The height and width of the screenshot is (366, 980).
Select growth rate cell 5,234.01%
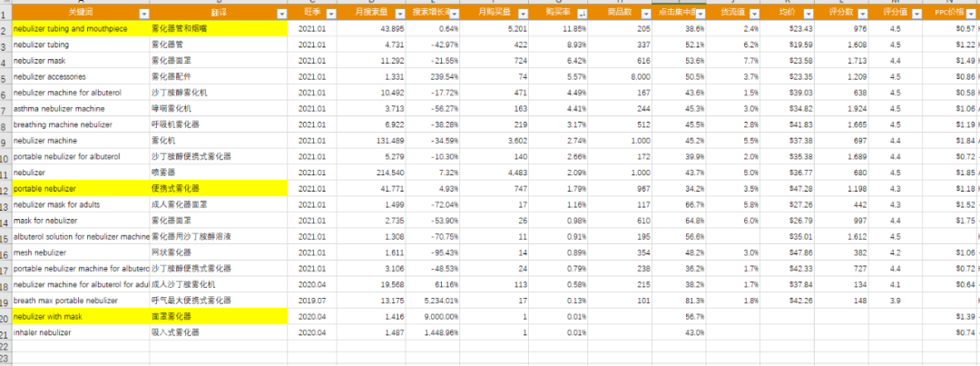pos(433,301)
